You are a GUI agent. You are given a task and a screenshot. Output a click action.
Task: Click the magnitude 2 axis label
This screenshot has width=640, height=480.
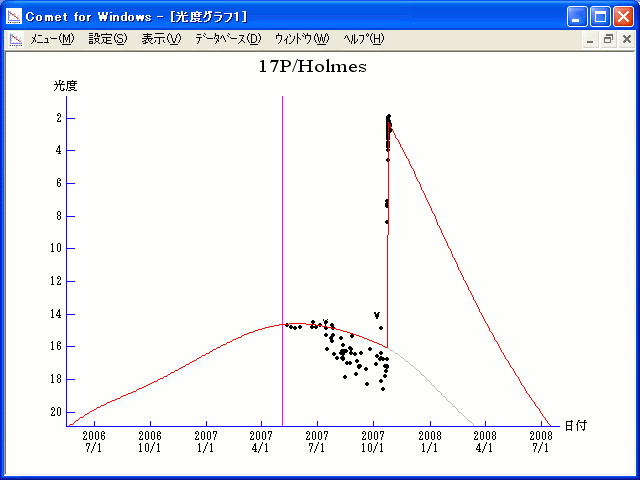pos(59,118)
